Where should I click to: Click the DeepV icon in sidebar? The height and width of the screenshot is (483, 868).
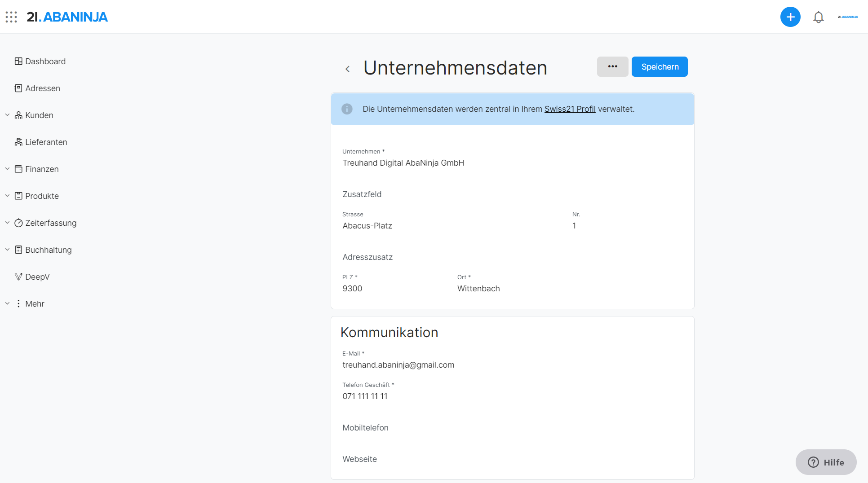[18, 277]
